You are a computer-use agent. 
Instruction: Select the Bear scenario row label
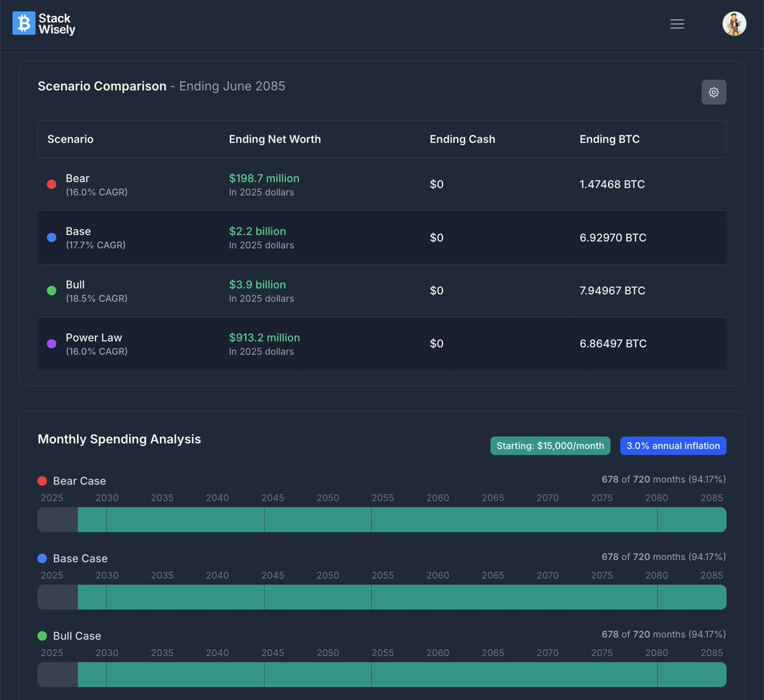pos(78,178)
